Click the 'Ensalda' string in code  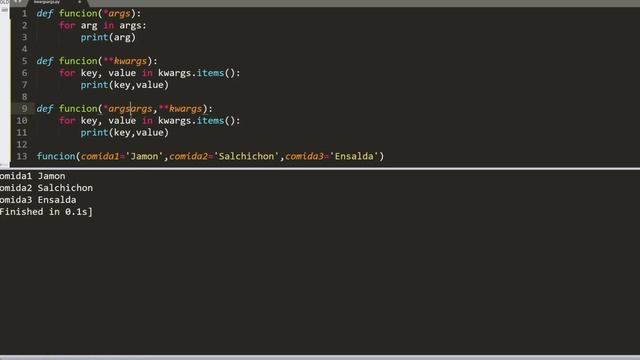(354, 156)
